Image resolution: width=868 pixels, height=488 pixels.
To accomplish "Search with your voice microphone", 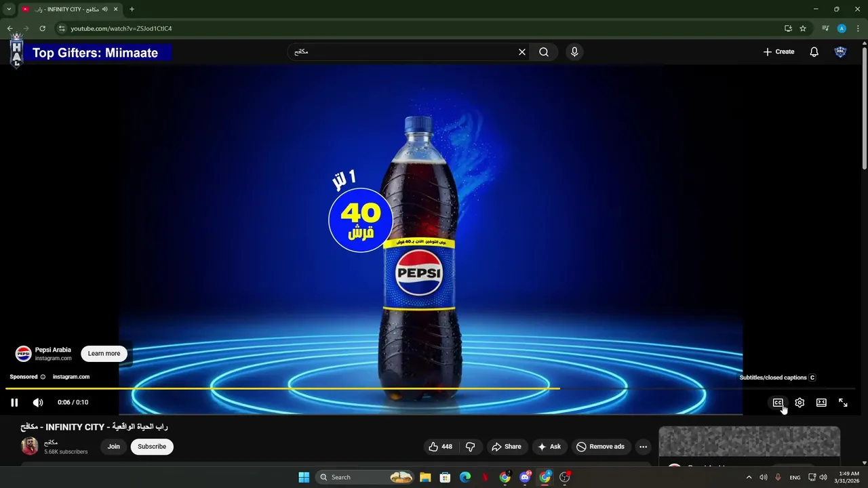I will coord(574,52).
